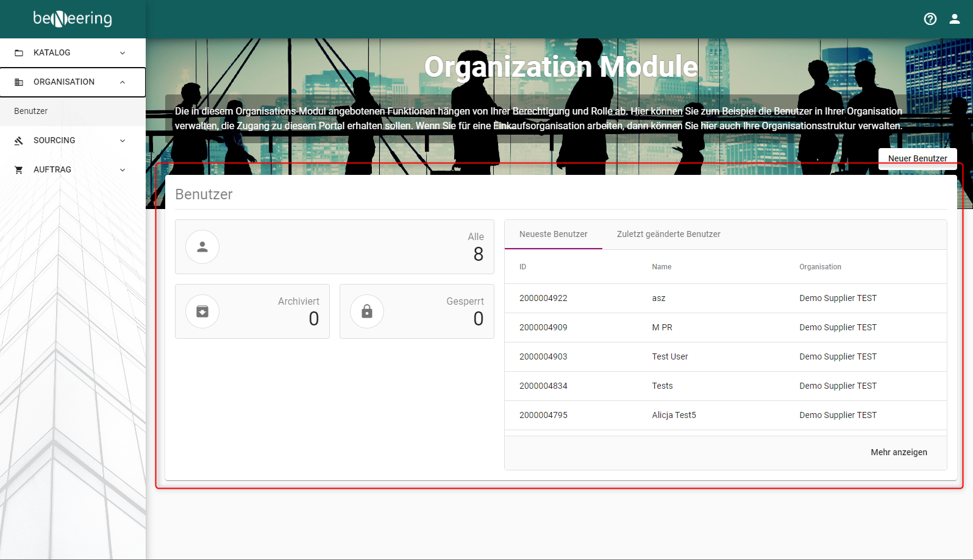Open Benutzer submenu item in sidebar
This screenshot has height=560, width=973.
[x=31, y=111]
